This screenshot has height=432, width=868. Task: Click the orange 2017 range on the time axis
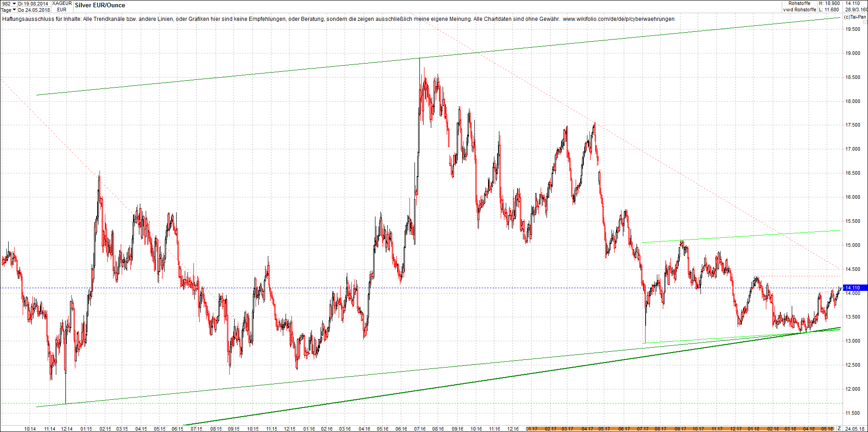pos(636,428)
